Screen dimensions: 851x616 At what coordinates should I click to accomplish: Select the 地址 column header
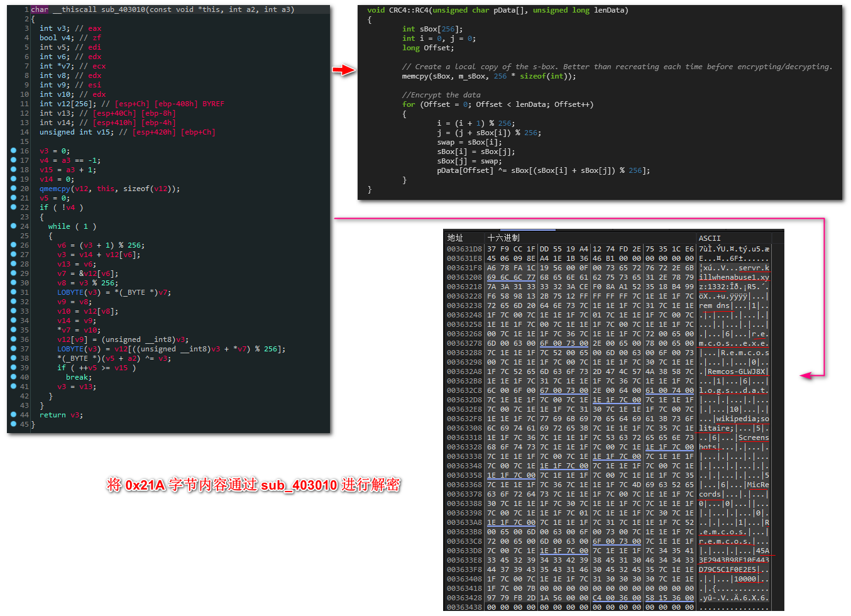click(x=455, y=238)
